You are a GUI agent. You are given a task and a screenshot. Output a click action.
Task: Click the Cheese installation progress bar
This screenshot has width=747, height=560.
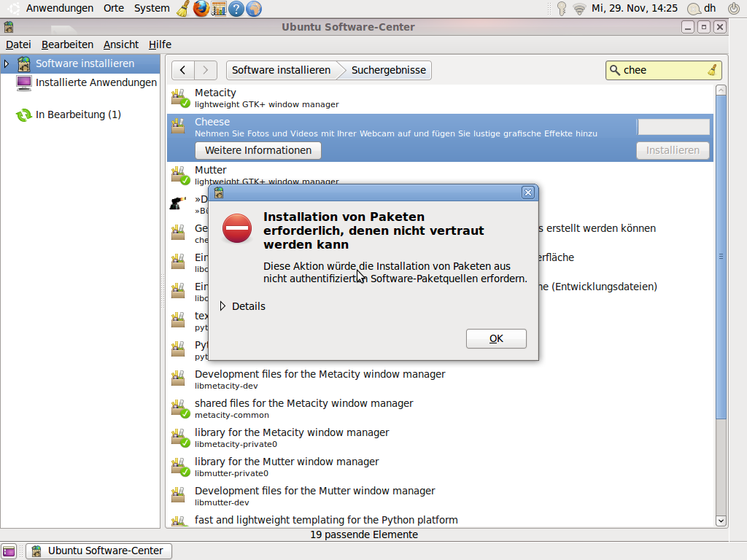pos(673,127)
